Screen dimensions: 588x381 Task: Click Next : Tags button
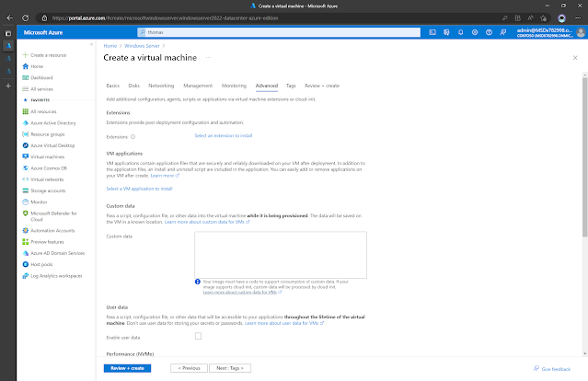230,368
